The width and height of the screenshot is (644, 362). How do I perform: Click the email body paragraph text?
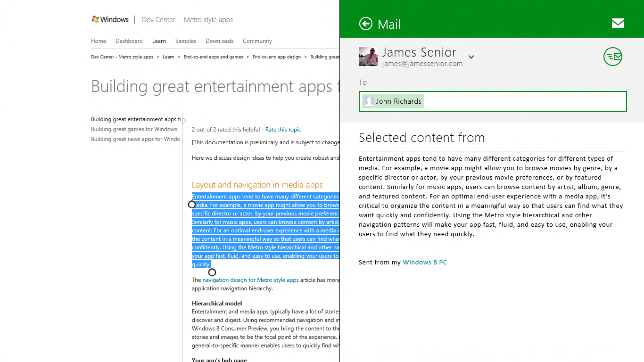coord(491,196)
